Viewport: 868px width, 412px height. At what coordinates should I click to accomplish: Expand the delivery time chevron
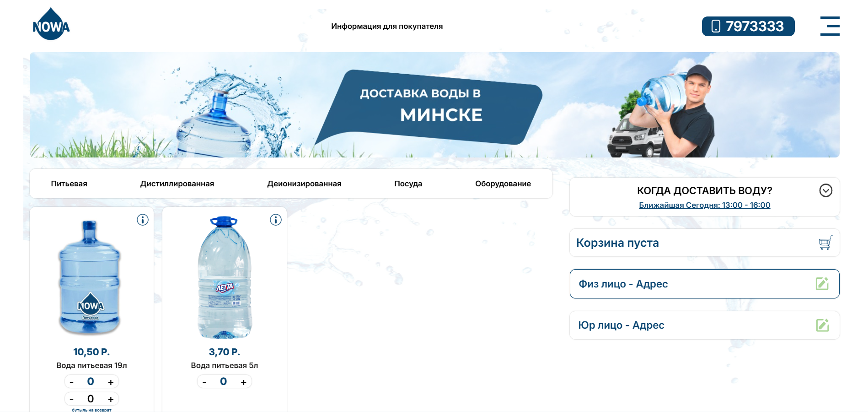pos(825,190)
